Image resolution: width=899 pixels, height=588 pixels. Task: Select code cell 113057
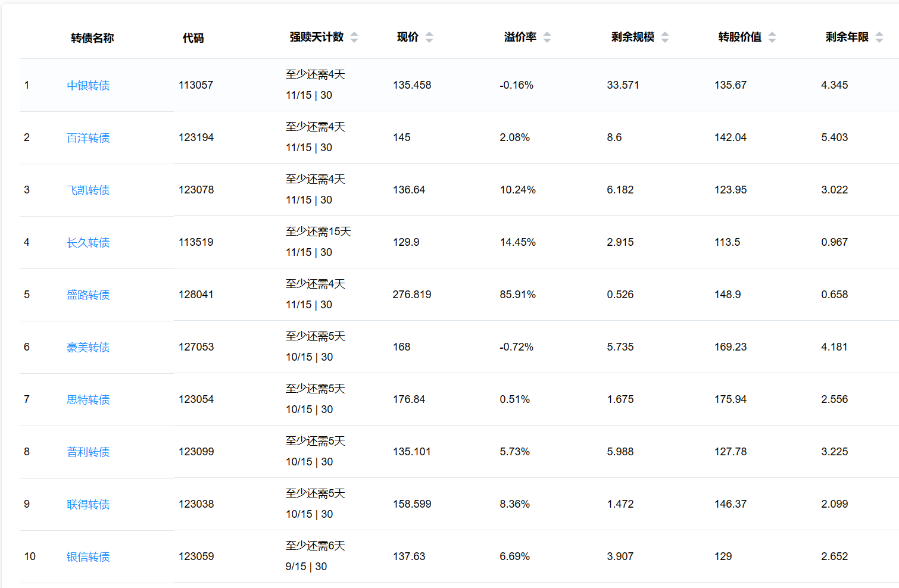pyautogui.click(x=196, y=85)
